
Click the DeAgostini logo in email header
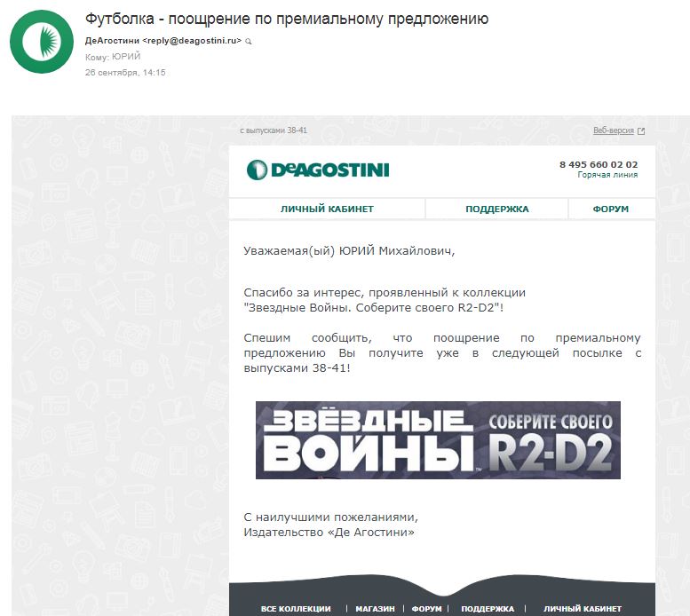pos(318,170)
